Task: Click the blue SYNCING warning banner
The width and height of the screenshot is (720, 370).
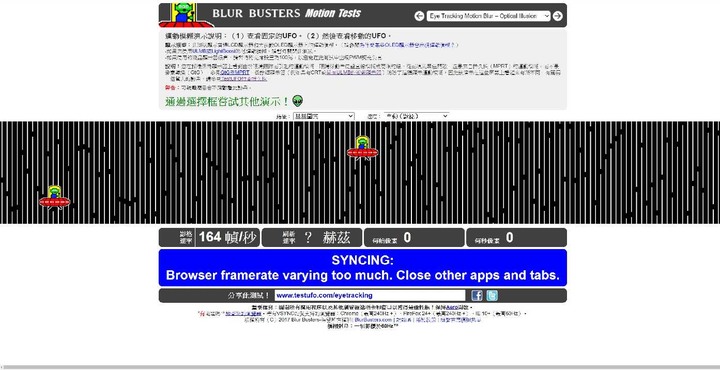Action: pos(363,268)
